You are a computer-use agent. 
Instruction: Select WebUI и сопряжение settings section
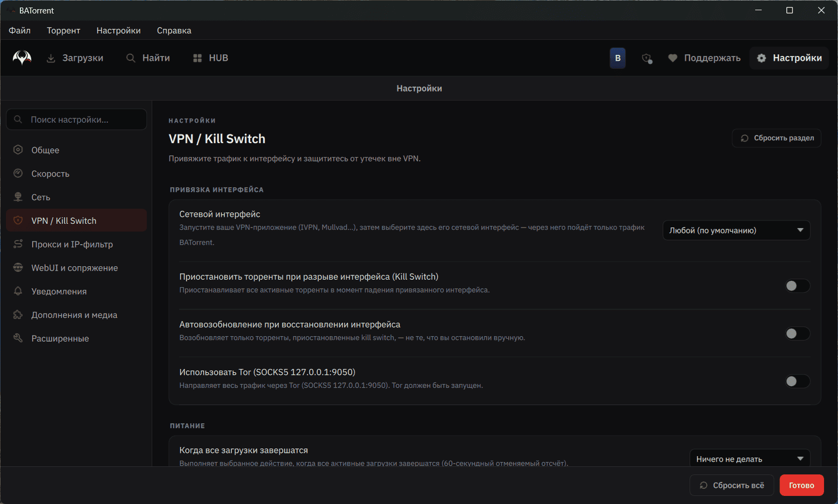pyautogui.click(x=76, y=268)
